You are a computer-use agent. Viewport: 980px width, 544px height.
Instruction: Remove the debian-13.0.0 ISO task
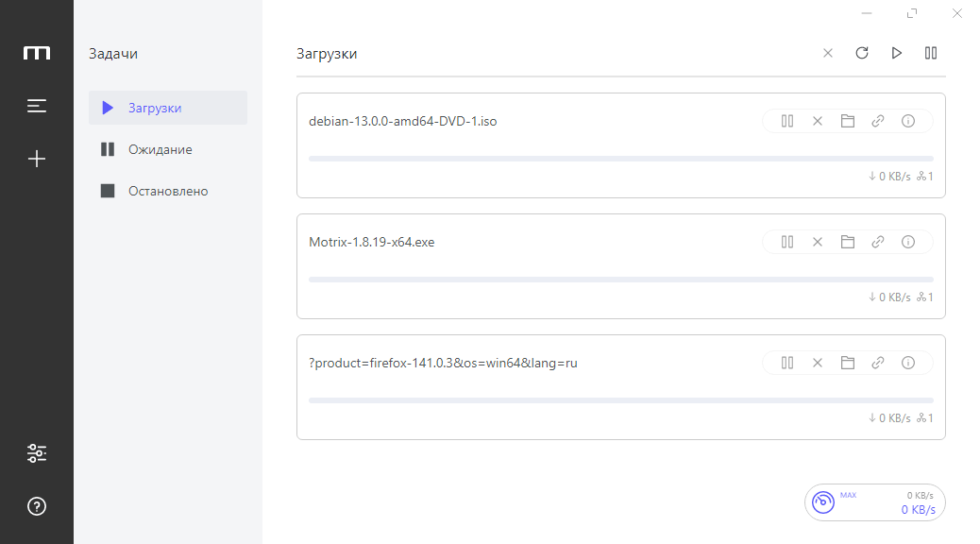tap(818, 121)
